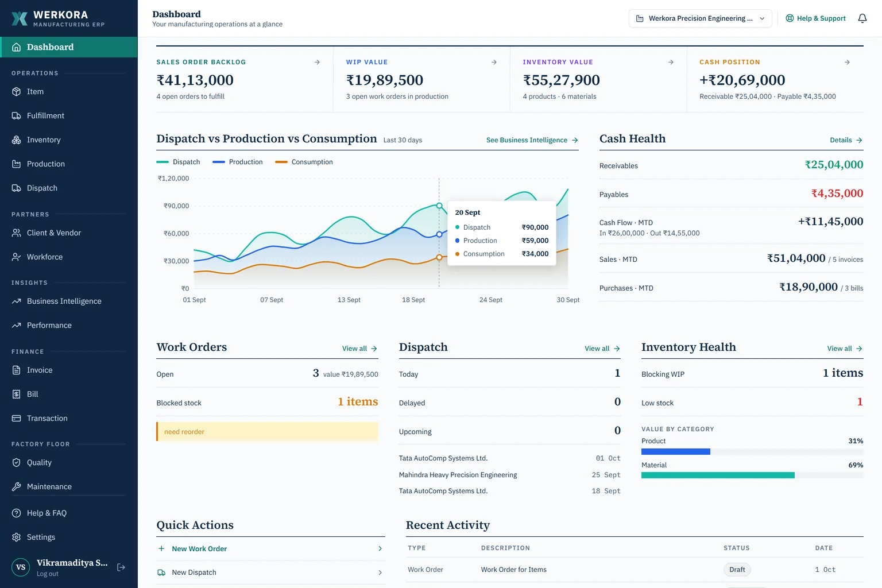Screen dimensions: 882x588
Task: Open Sales Order Backlog card arrow
Action: [317, 62]
